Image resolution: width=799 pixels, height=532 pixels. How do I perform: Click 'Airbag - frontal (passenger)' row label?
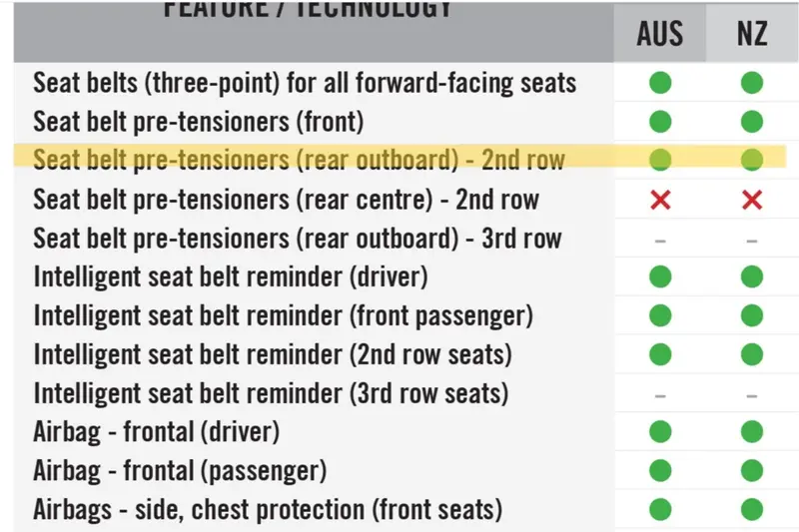pos(180,470)
